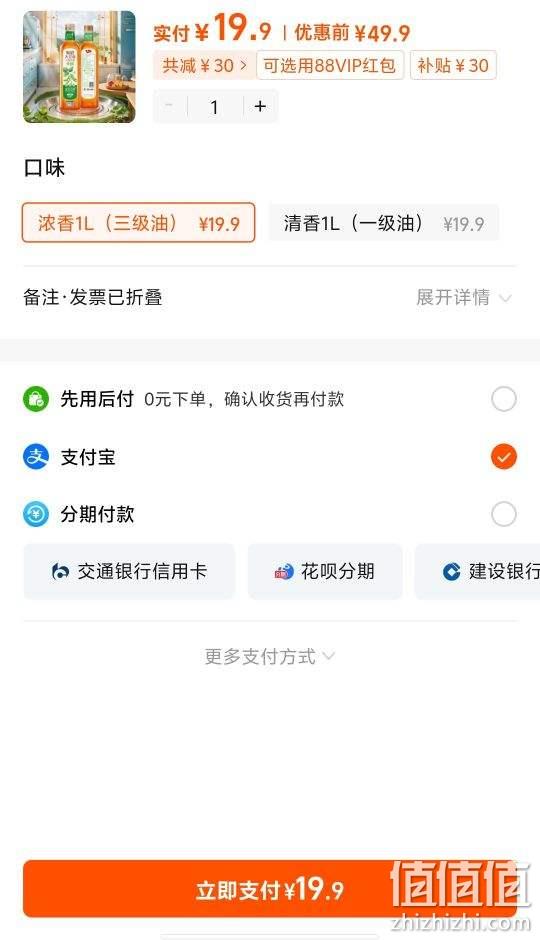Select the 支付宝 payment radio button

point(503,457)
